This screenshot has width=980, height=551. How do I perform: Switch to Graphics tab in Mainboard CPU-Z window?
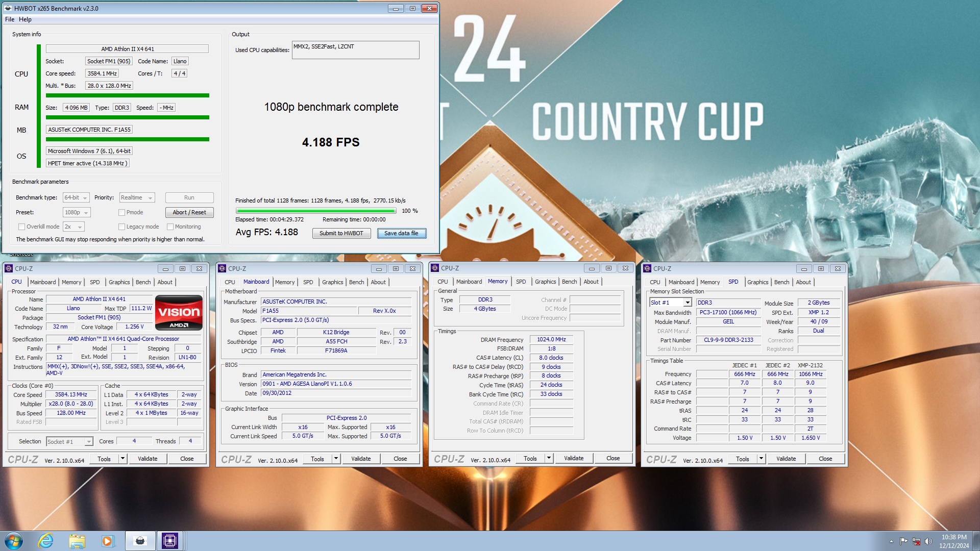333,282
